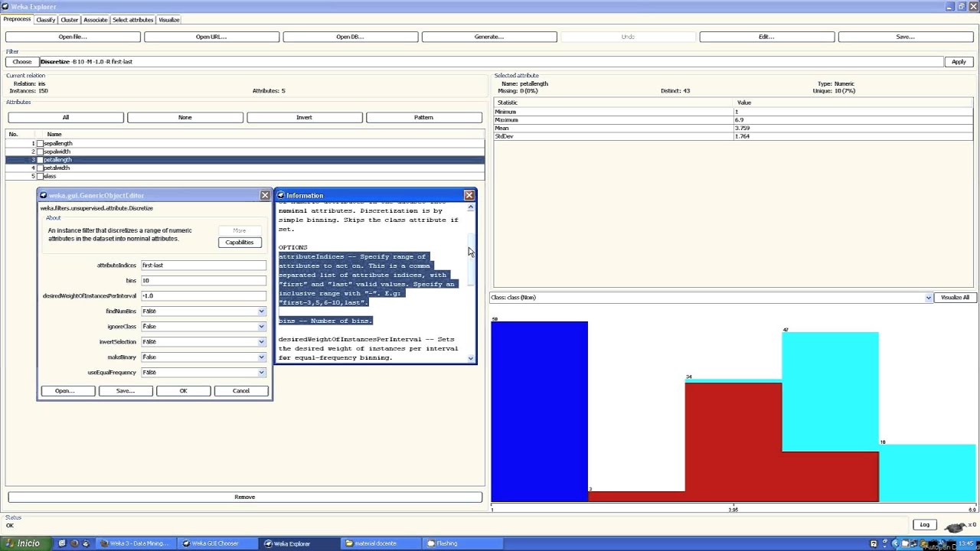The width and height of the screenshot is (980, 551).
Task: Click the Edit... button
Action: pyautogui.click(x=766, y=37)
